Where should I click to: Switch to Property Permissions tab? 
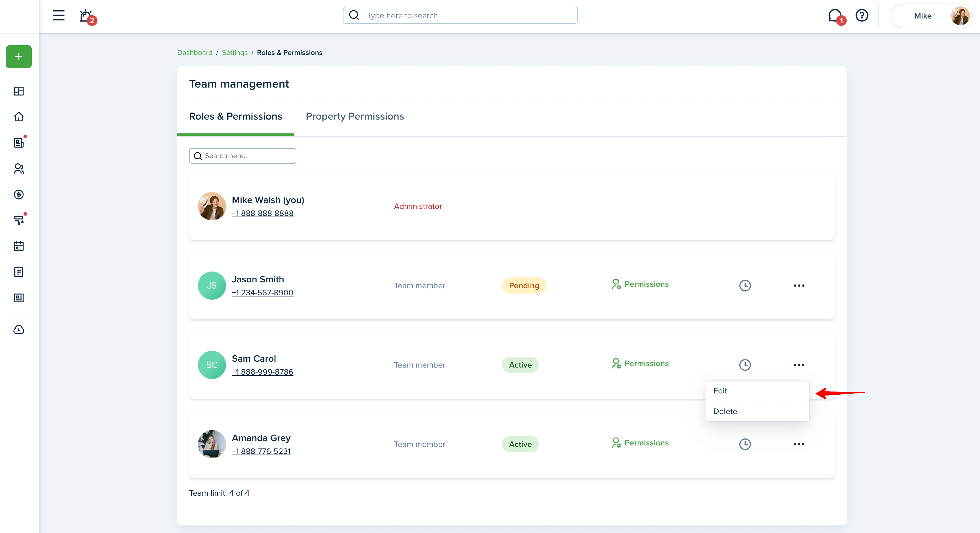pyautogui.click(x=355, y=116)
